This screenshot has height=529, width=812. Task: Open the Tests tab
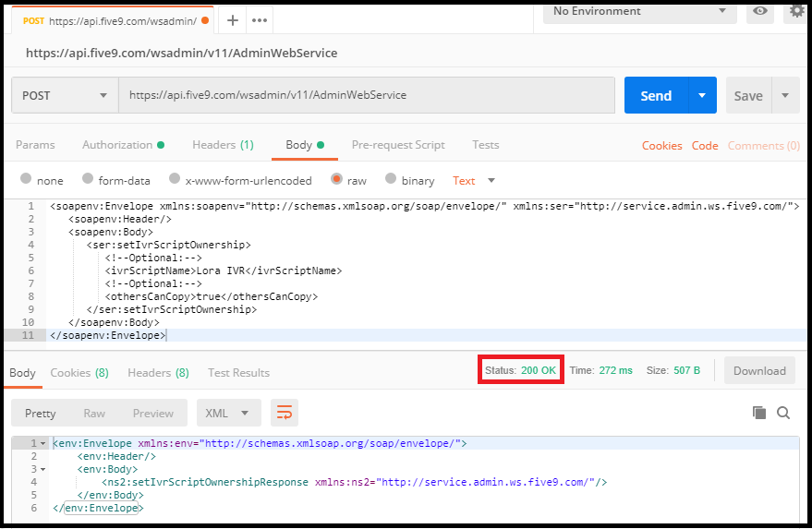point(485,145)
